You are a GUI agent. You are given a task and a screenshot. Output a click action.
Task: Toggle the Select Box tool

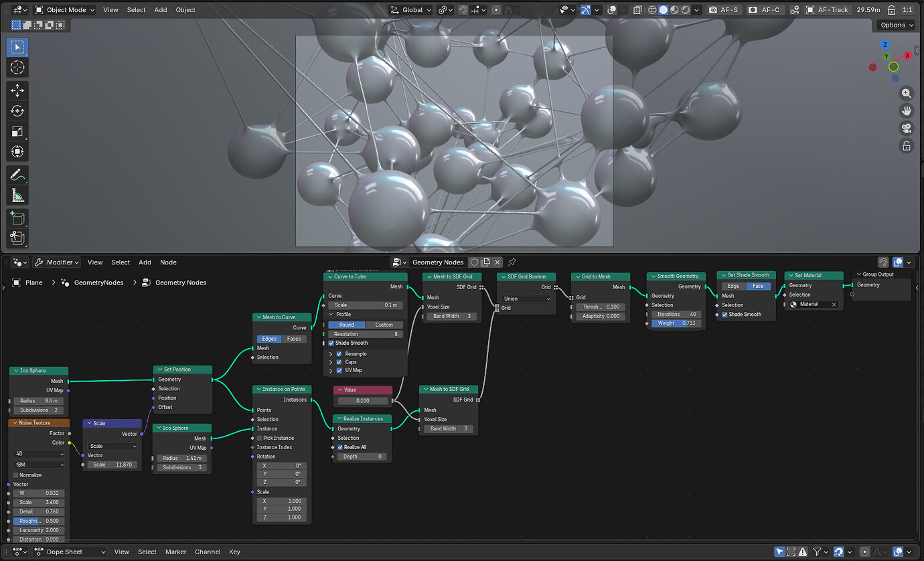(x=17, y=47)
